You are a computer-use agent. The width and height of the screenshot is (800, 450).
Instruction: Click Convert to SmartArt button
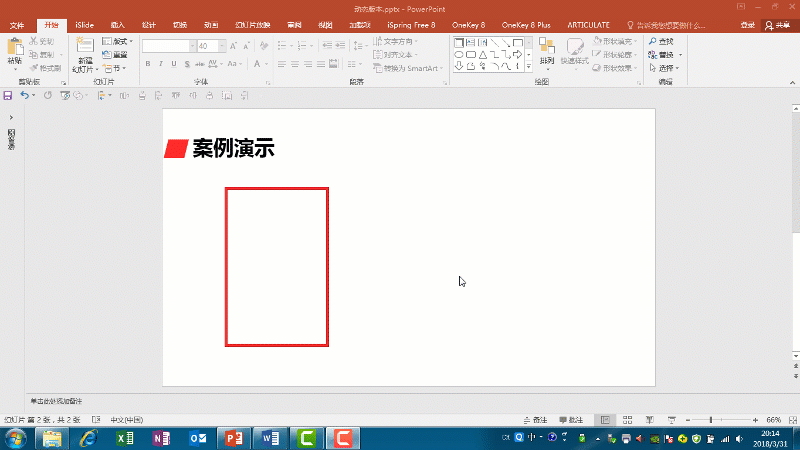[408, 68]
